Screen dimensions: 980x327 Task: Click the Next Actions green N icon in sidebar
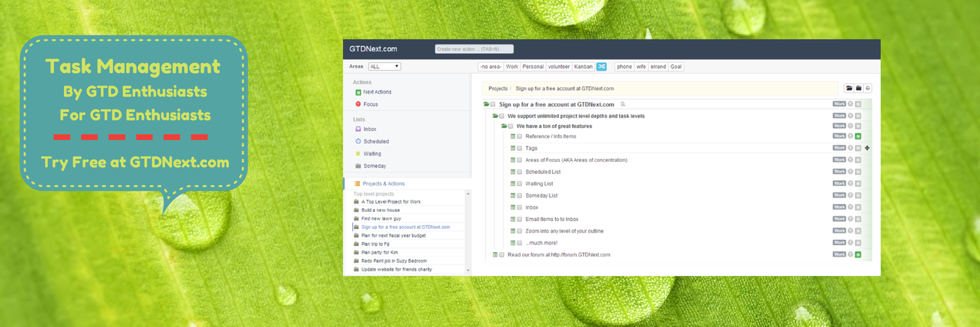coord(358,92)
